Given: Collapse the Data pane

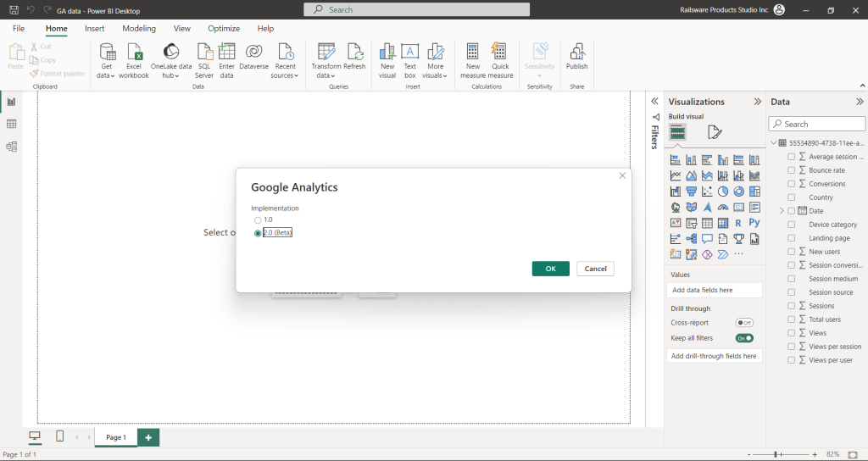Looking at the screenshot, I should coord(860,102).
